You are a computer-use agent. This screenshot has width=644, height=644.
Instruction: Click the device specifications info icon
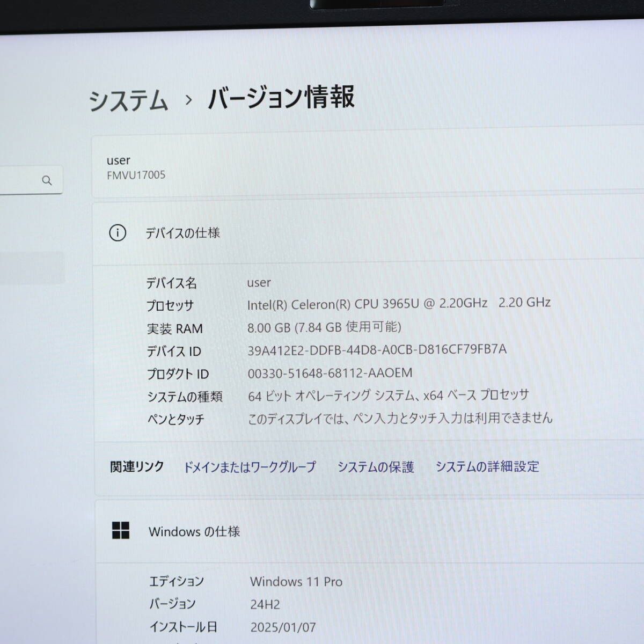click(x=118, y=233)
